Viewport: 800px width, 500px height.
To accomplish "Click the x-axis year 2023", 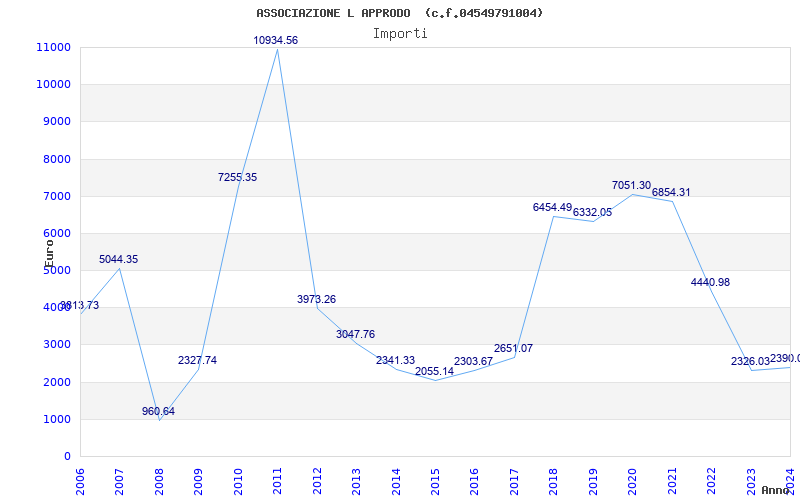I will [751, 481].
